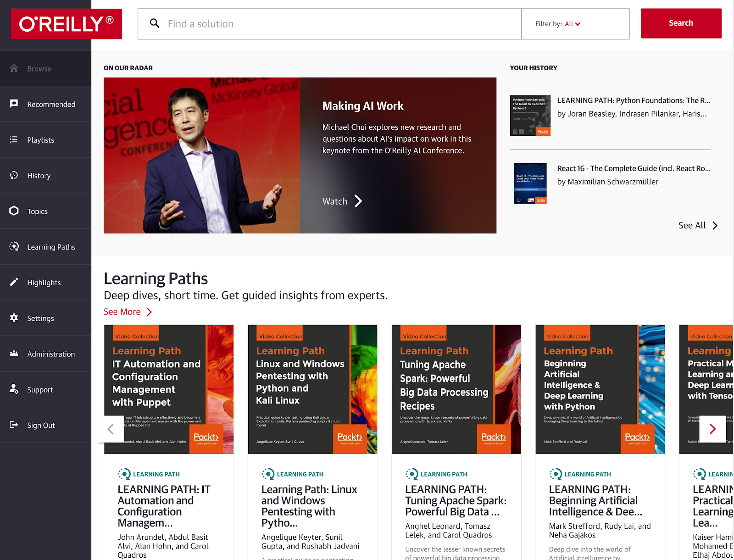The image size is (734, 560).
Task: Open Playlists from the sidebar
Action: click(45, 140)
